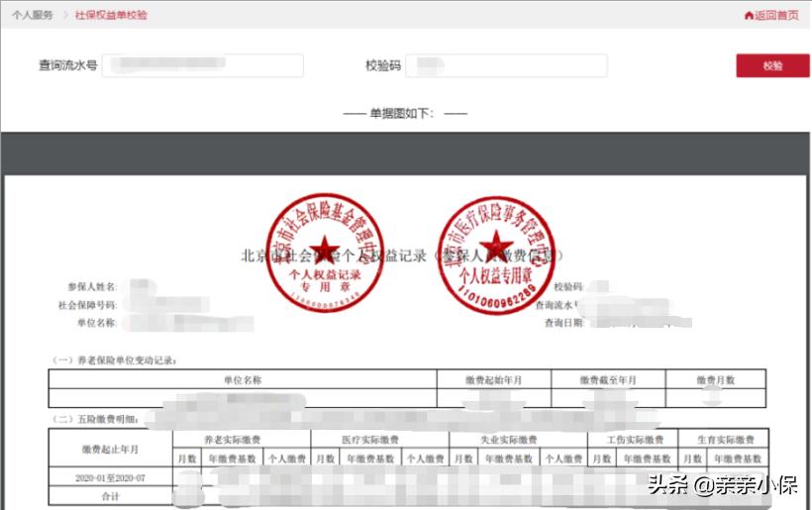Click the 缴费截至年月 column header

608,380
